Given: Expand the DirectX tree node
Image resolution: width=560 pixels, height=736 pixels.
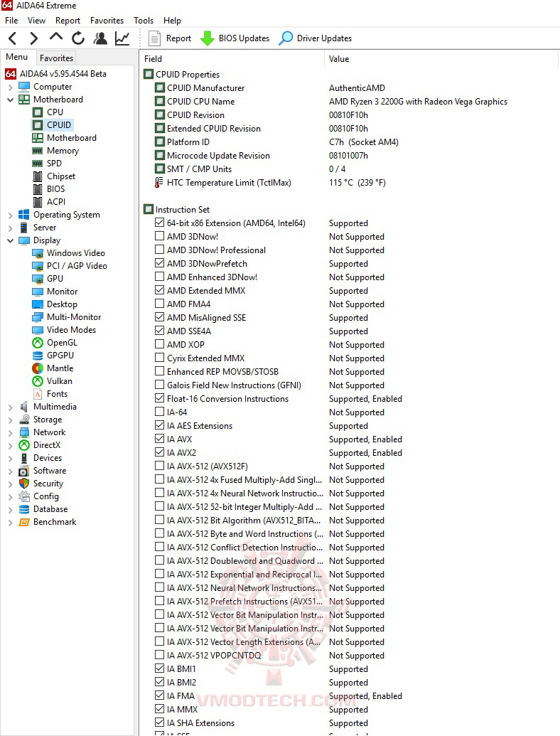Looking at the screenshot, I should pyautogui.click(x=11, y=445).
